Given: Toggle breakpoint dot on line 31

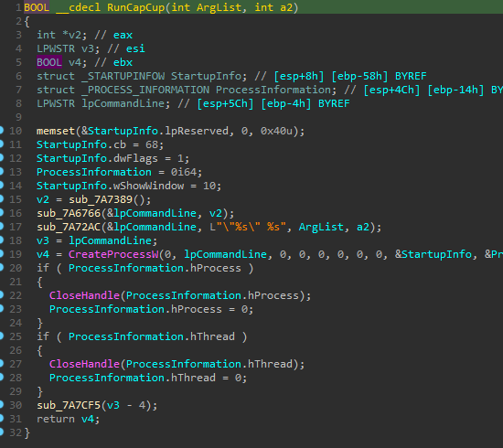Looking at the screenshot, I should click(1, 418).
